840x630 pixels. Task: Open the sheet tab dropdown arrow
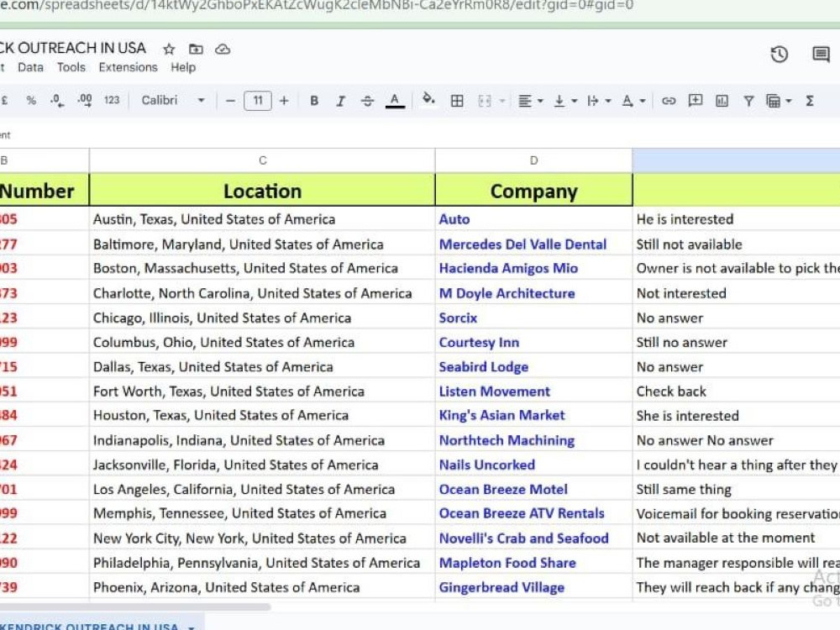192,627
